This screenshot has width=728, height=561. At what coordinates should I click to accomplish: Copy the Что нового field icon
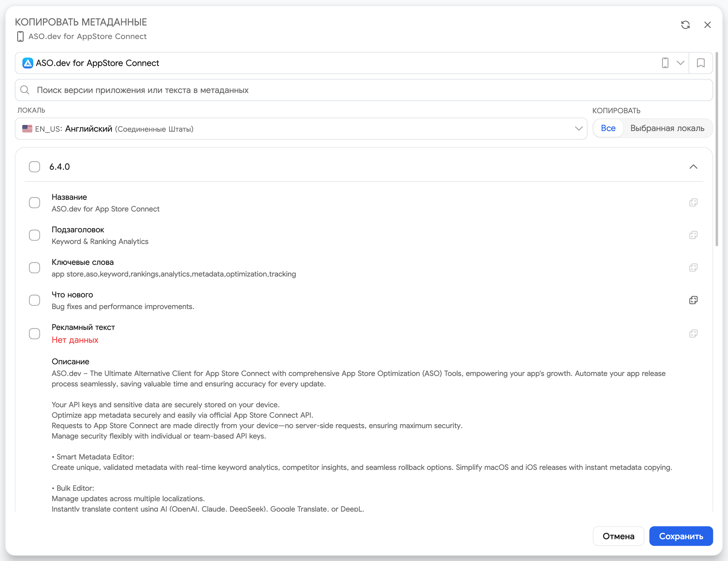click(x=693, y=300)
